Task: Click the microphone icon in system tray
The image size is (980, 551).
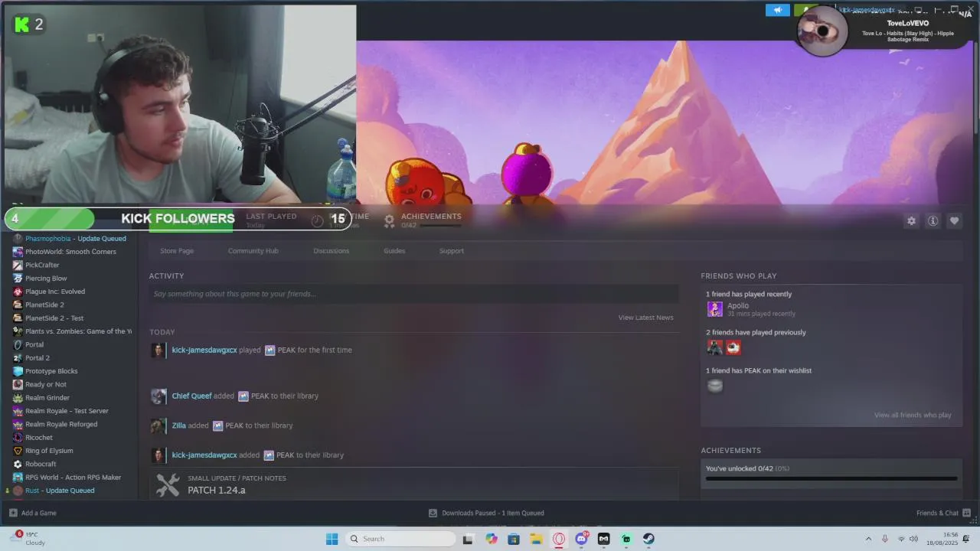Action: [885, 539]
